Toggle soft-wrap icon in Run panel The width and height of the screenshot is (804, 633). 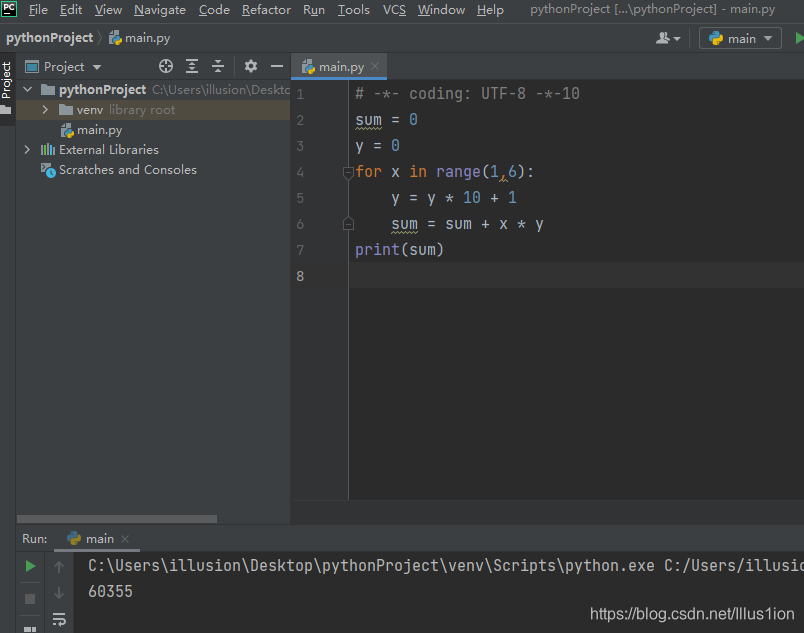coord(59,619)
